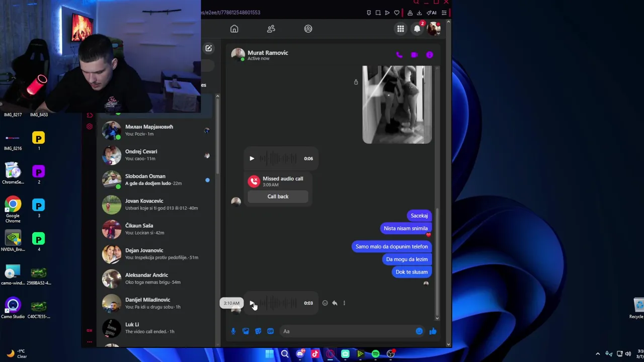Open taskbar Search icon

point(285,354)
